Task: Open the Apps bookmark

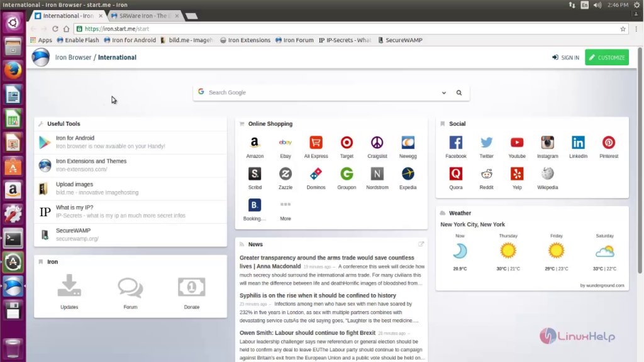Action: (x=41, y=40)
